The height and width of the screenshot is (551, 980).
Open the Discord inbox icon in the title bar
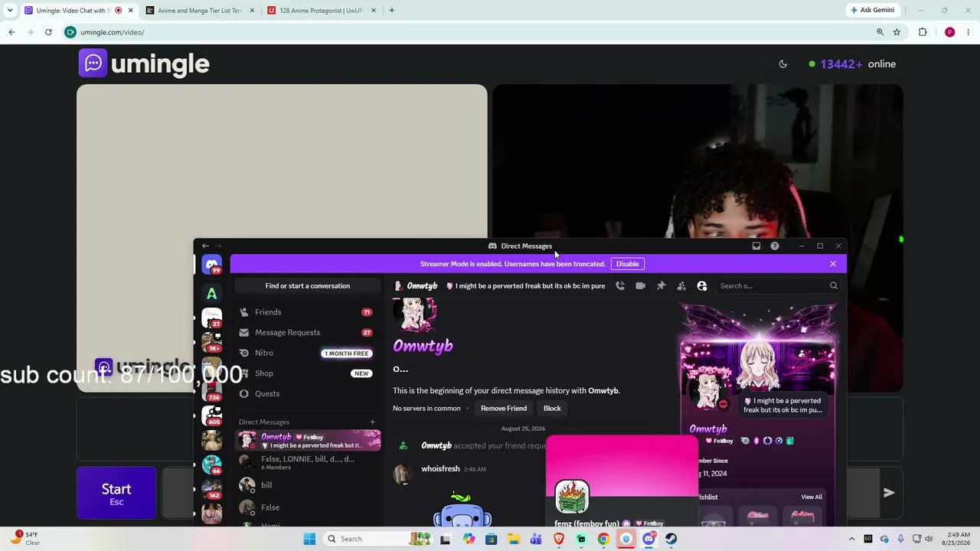tap(756, 246)
